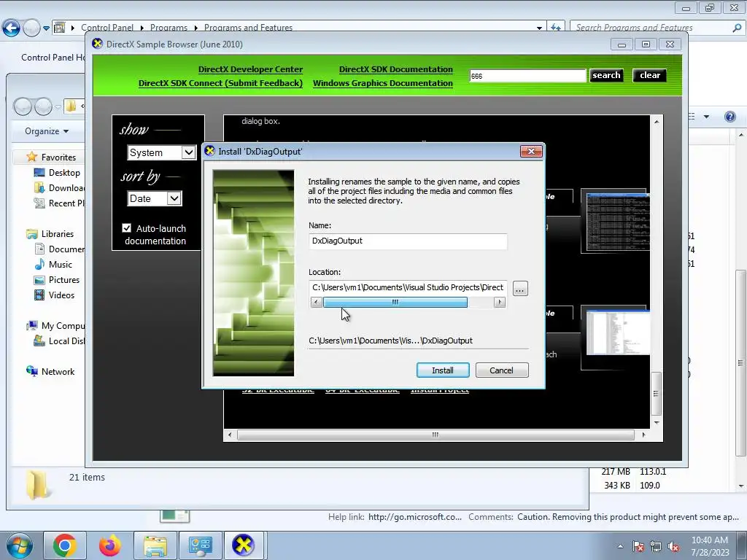Click the Sample Browser search text field
The width and height of the screenshot is (747, 560).
pos(527,76)
